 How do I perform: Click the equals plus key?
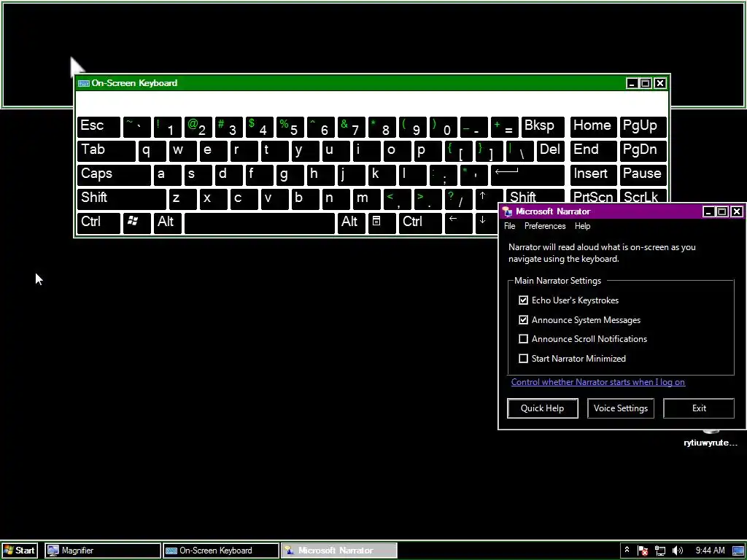coord(505,127)
